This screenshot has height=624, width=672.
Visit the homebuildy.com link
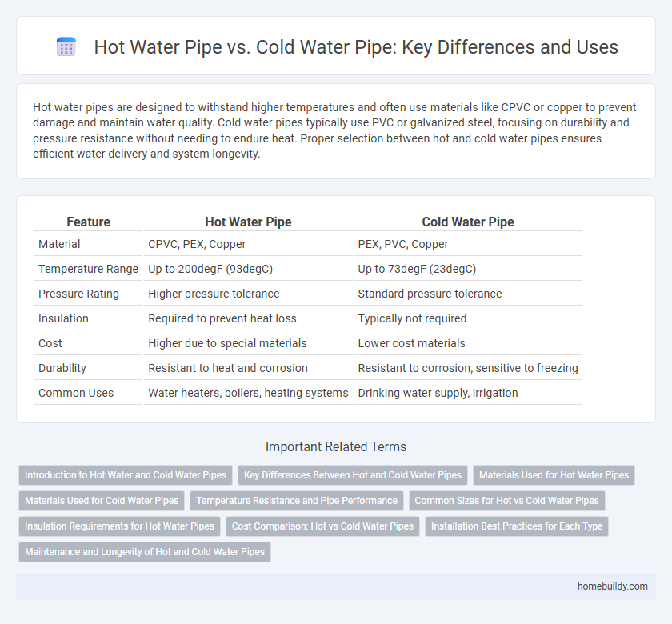(x=614, y=586)
